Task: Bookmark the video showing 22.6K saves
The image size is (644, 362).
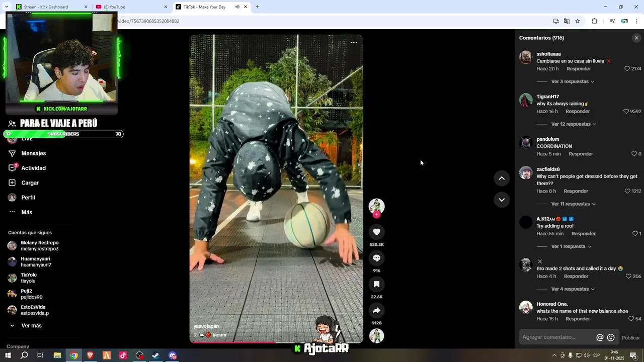Action: pyautogui.click(x=376, y=284)
